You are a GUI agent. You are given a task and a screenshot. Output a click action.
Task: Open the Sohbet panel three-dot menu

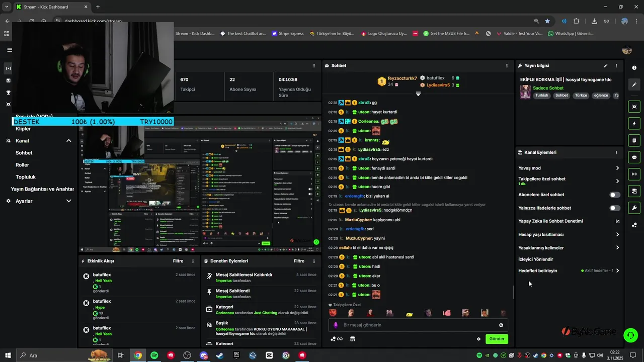pos(507,66)
